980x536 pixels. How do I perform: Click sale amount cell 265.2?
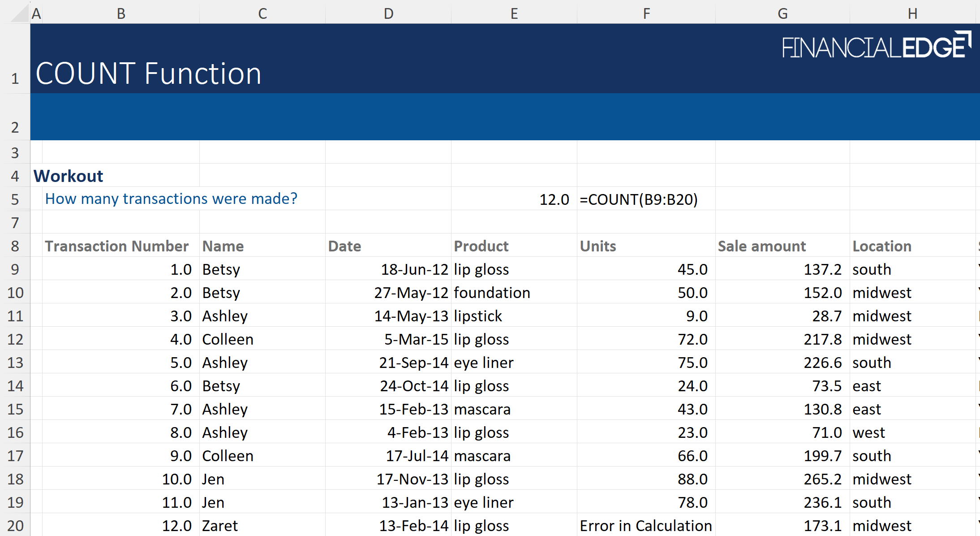coord(822,479)
